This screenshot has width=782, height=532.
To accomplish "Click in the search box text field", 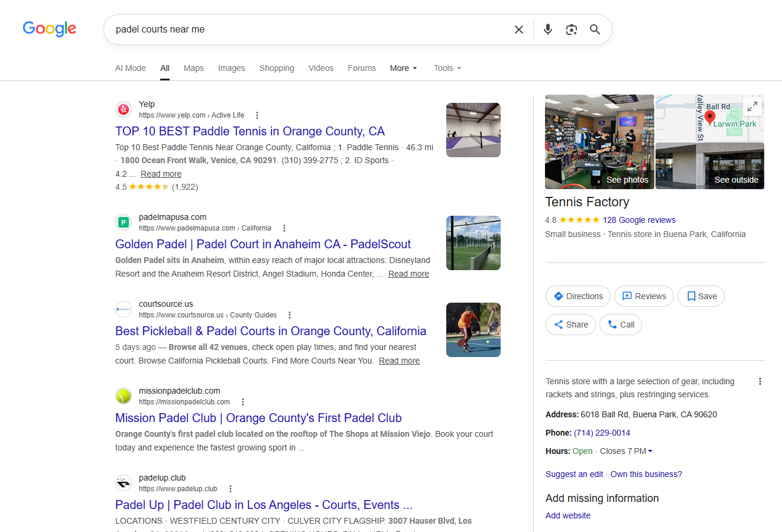I will [x=307, y=30].
